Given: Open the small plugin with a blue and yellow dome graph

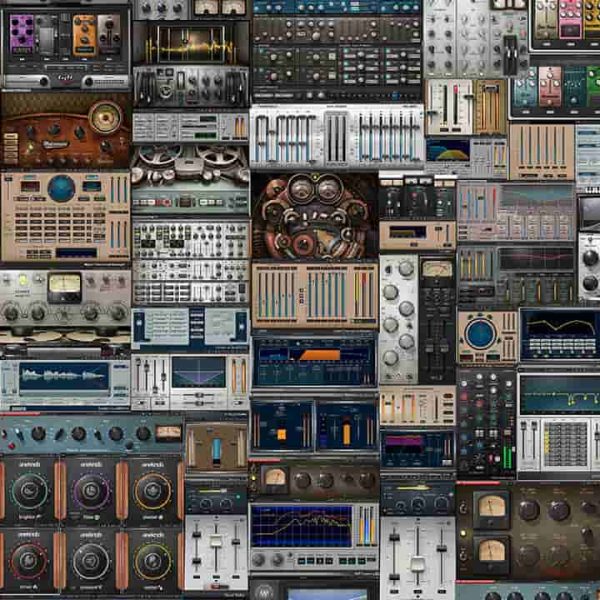Looking at the screenshot, I should (x=466, y=158).
